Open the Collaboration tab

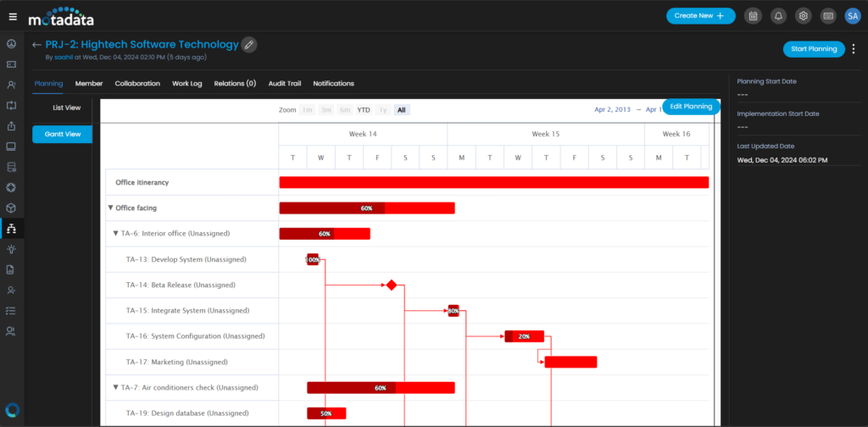pyautogui.click(x=137, y=84)
